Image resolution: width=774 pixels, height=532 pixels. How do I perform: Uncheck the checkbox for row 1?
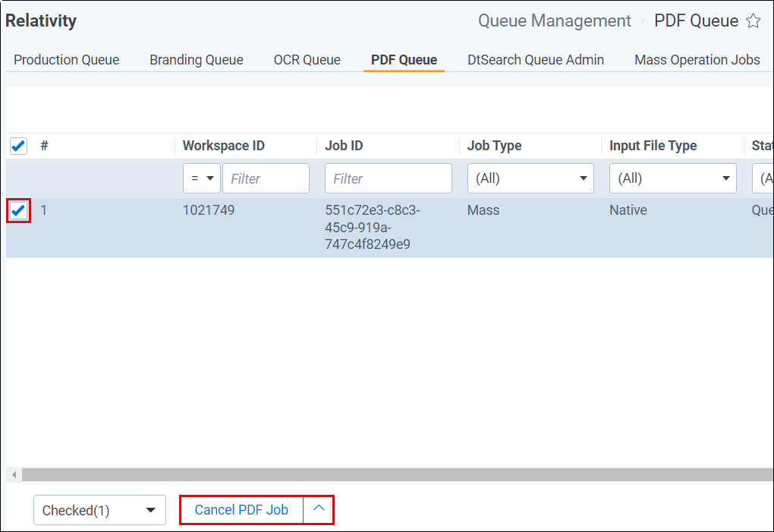[18, 210]
